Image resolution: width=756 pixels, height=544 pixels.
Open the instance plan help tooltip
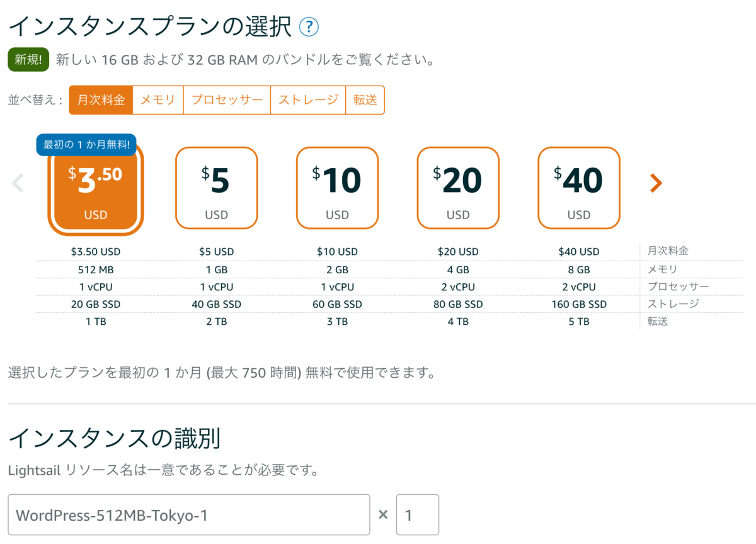coord(308,27)
